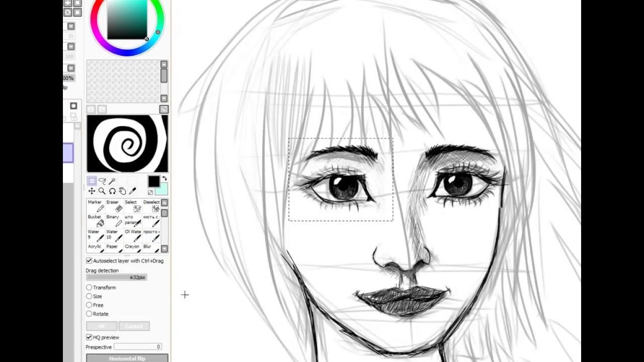
Task: Select the Rotate canvas tool
Action: 112,191
